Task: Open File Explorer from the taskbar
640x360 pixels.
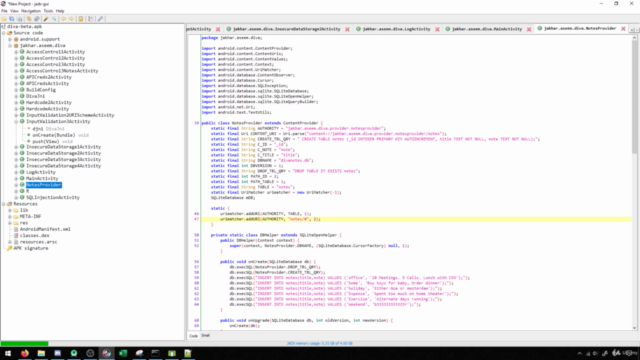Action: pyautogui.click(x=41, y=353)
